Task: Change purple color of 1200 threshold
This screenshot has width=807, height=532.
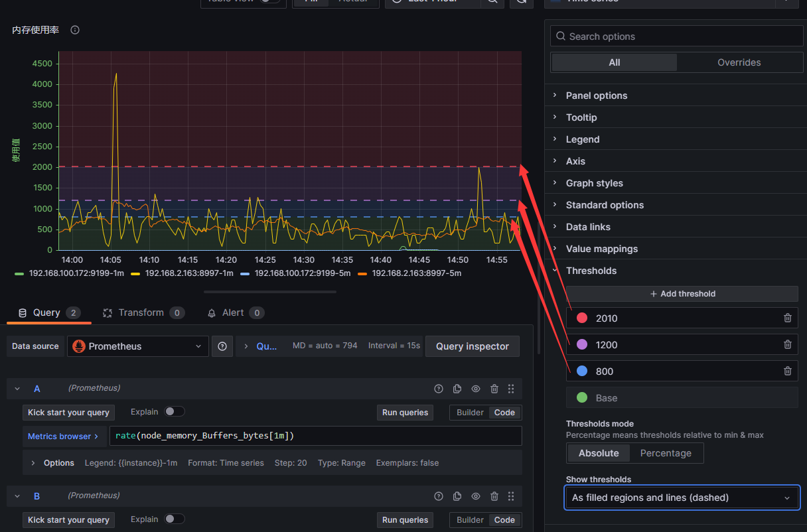Action: click(x=582, y=344)
